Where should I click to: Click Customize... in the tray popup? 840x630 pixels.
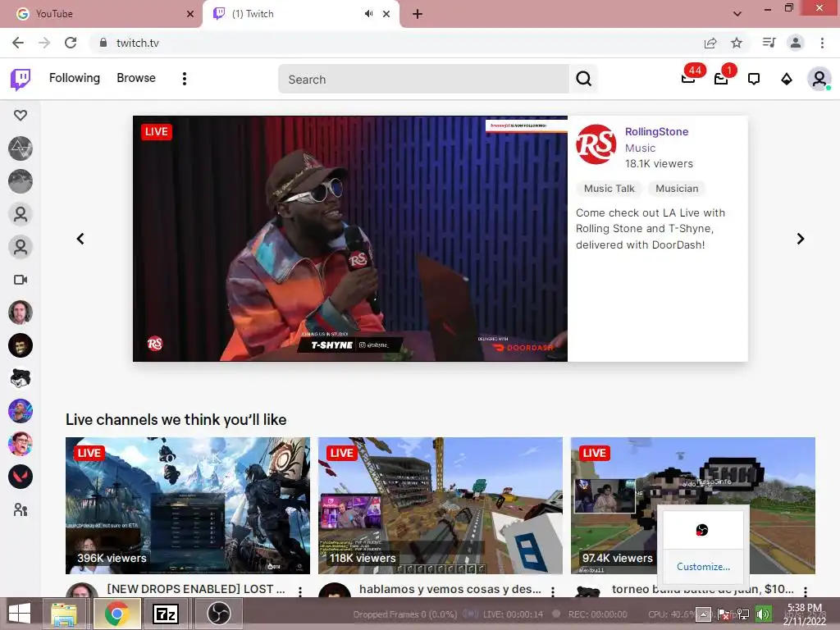703,567
